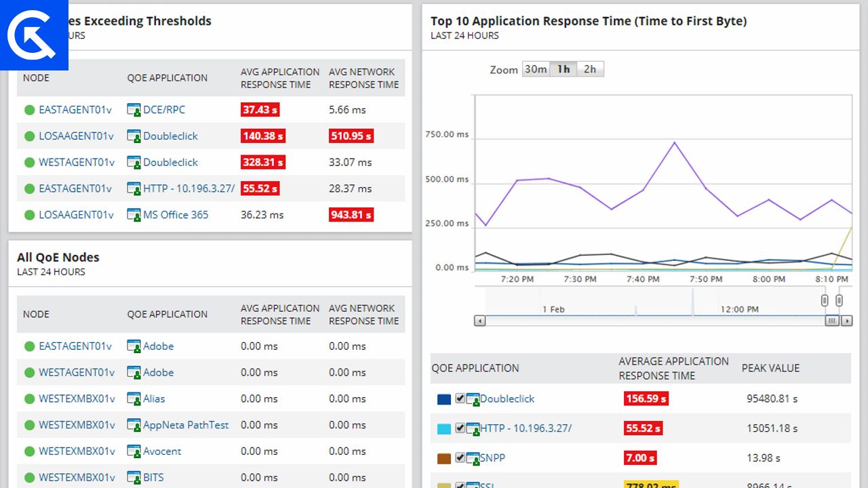Click the red 943.81 s network response value
Viewport: 868px width, 488px height.
coord(351,215)
